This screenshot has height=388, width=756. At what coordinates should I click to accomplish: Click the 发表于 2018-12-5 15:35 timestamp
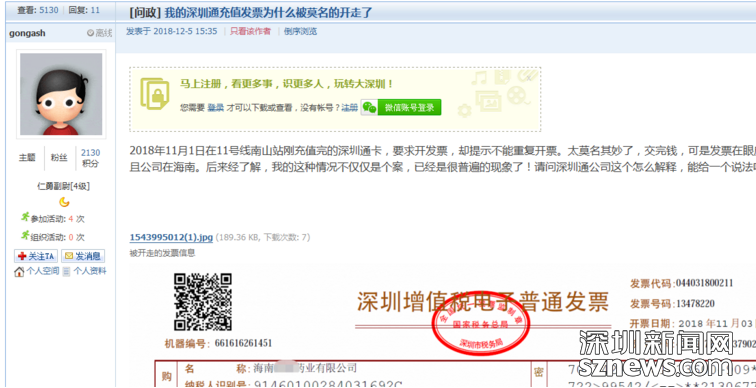pos(172,31)
